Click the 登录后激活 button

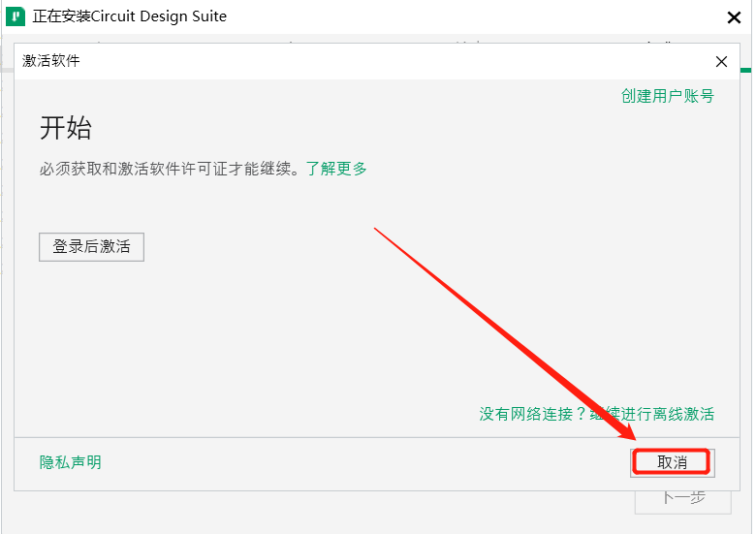(91, 247)
